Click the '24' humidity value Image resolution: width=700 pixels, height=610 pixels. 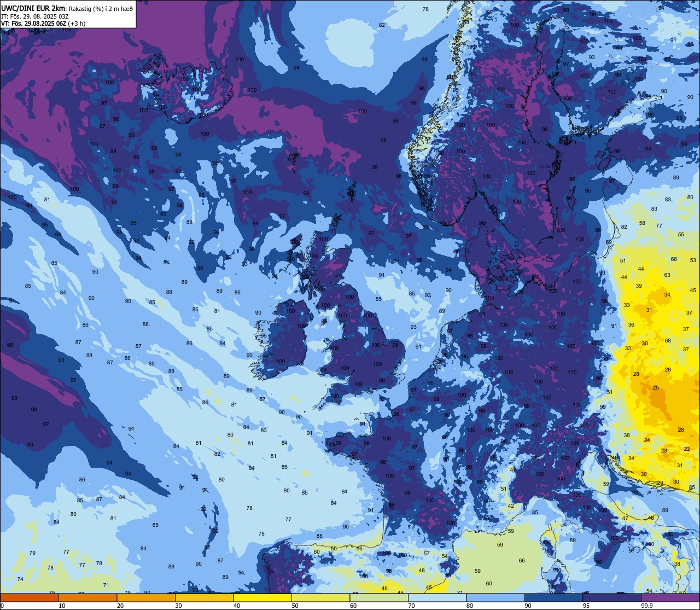(x=647, y=440)
